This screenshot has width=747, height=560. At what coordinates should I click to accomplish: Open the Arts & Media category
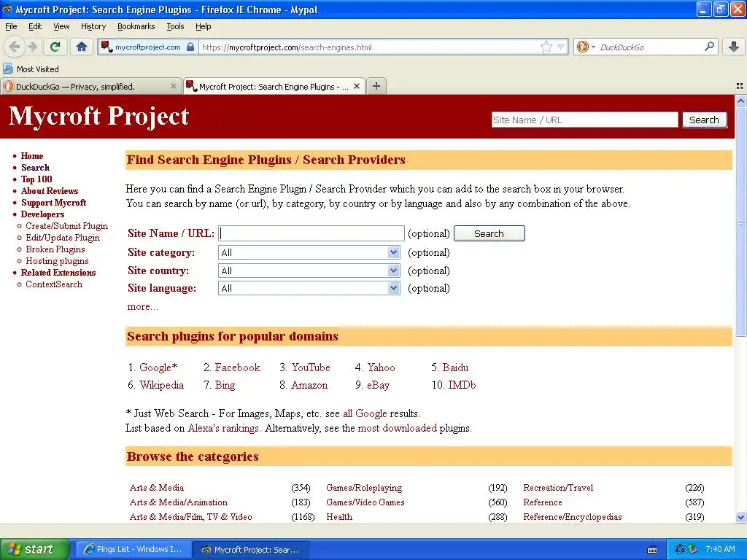click(x=157, y=488)
